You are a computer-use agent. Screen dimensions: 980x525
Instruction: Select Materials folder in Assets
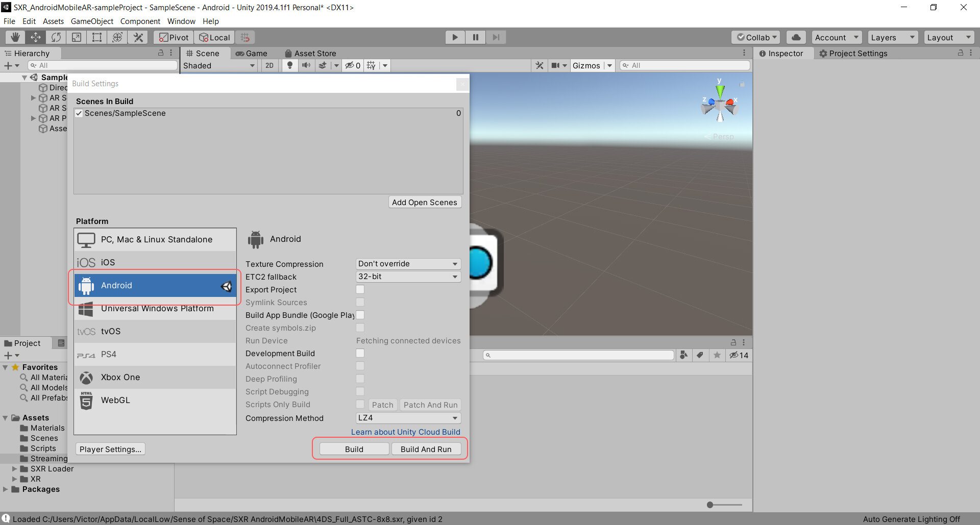point(42,428)
